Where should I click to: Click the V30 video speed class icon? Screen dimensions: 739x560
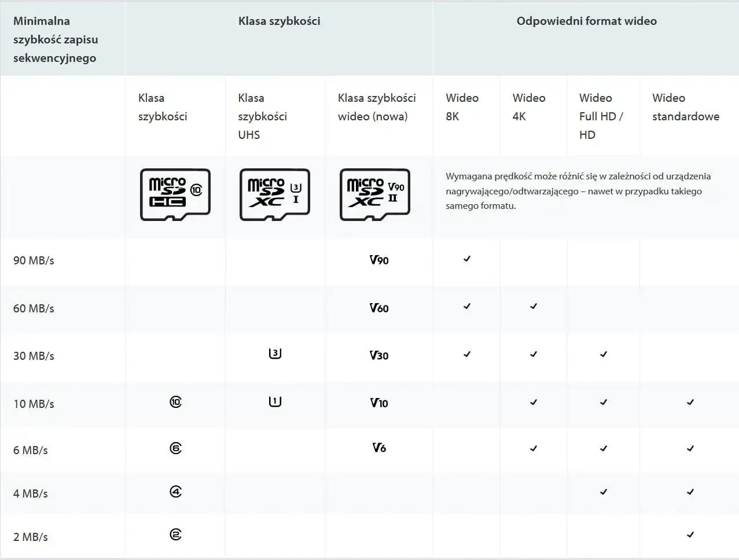click(379, 355)
